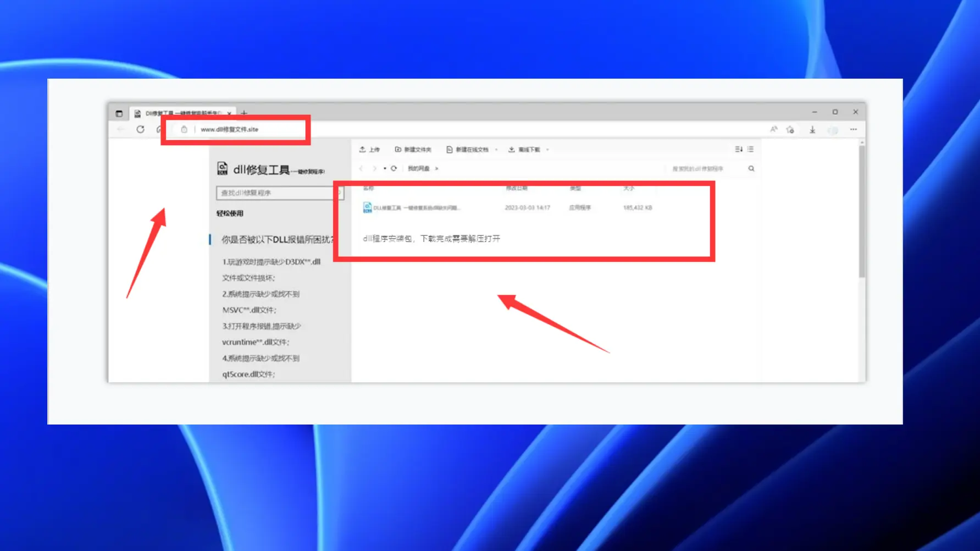Viewport: 980px width, 551px height.
Task: Click the DLL修复工具 file icon
Action: coord(368,207)
